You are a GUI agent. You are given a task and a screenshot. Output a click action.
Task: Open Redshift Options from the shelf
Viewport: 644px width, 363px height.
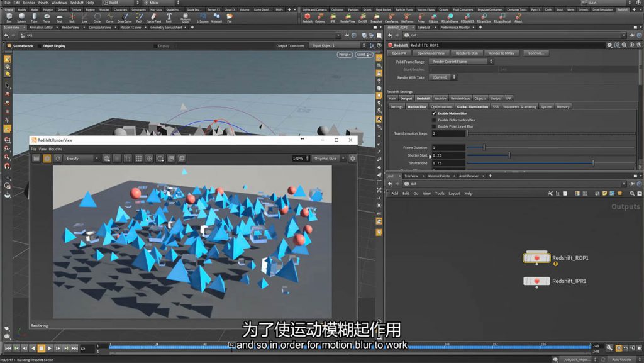(x=320, y=18)
